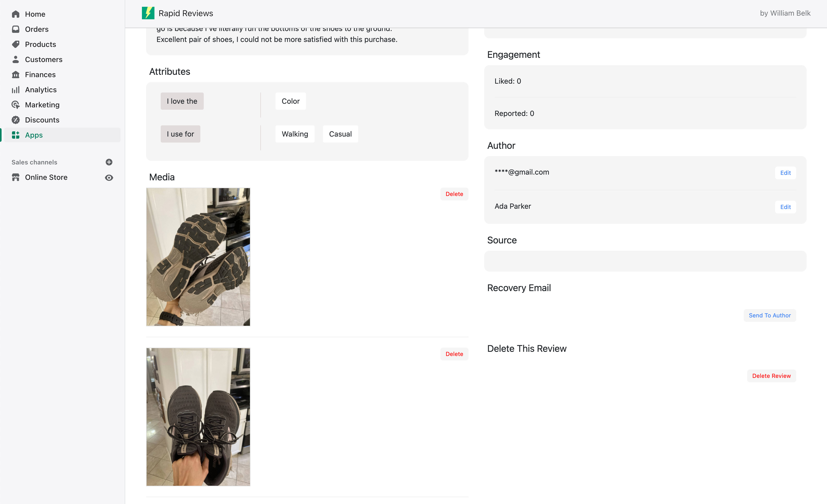This screenshot has width=827, height=504.
Task: Open the Apps menu item
Action: [34, 135]
